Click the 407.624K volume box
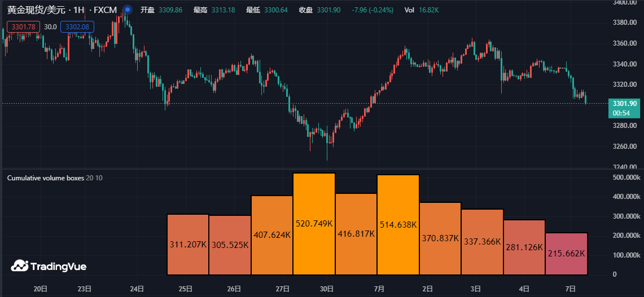The image size is (644, 297). point(272,235)
